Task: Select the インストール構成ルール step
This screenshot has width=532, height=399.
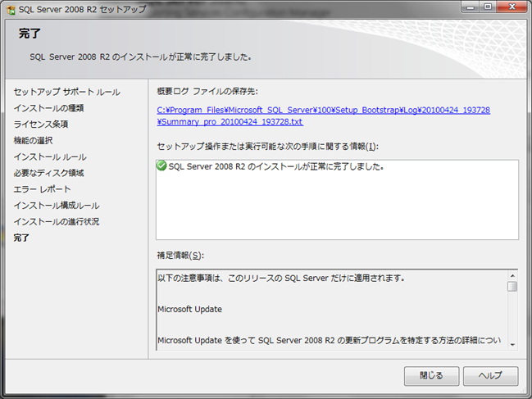Action: (x=57, y=206)
